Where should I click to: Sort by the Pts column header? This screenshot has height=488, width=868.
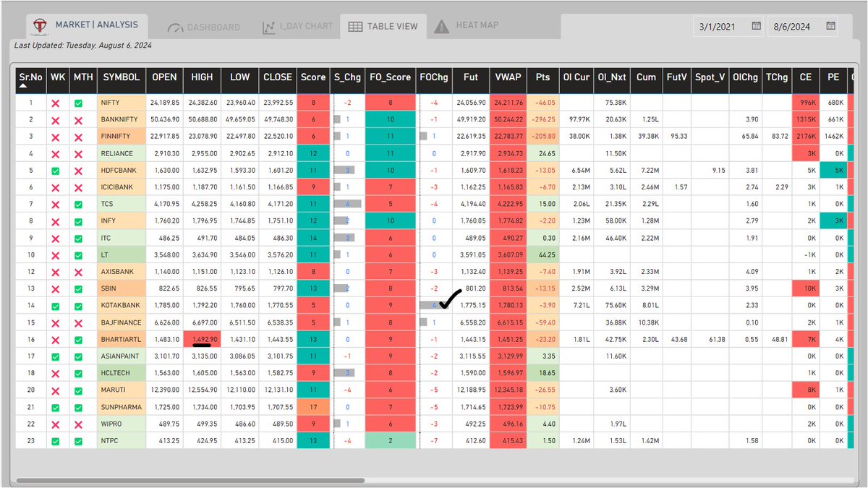coord(542,77)
